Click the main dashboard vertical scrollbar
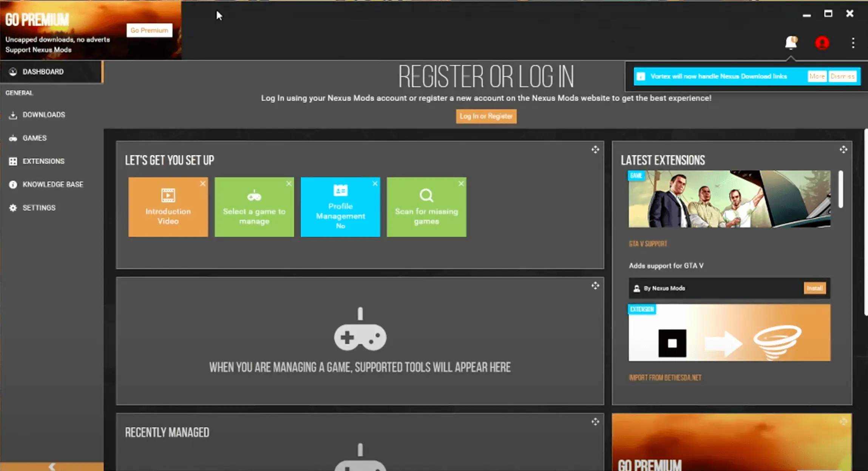868x471 pixels. 866,222
